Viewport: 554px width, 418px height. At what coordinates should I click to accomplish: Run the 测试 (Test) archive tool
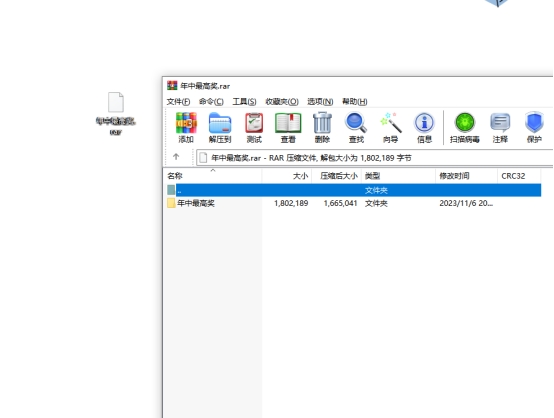[254, 128]
